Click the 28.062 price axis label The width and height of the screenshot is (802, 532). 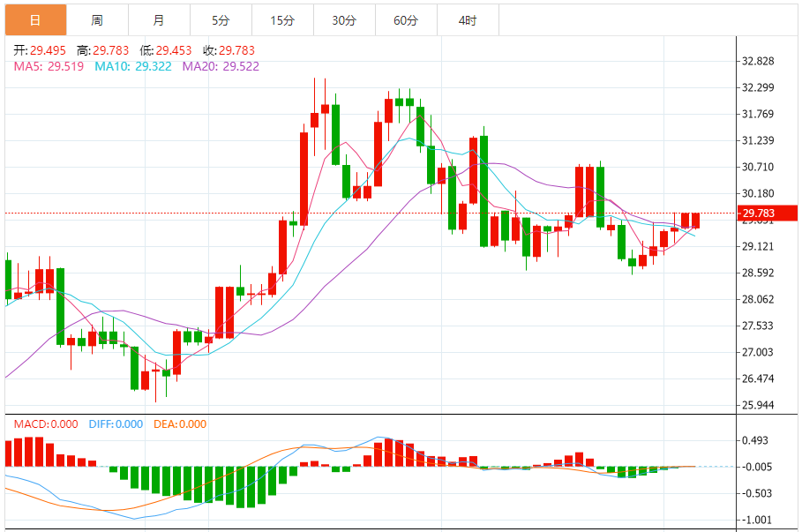point(758,299)
